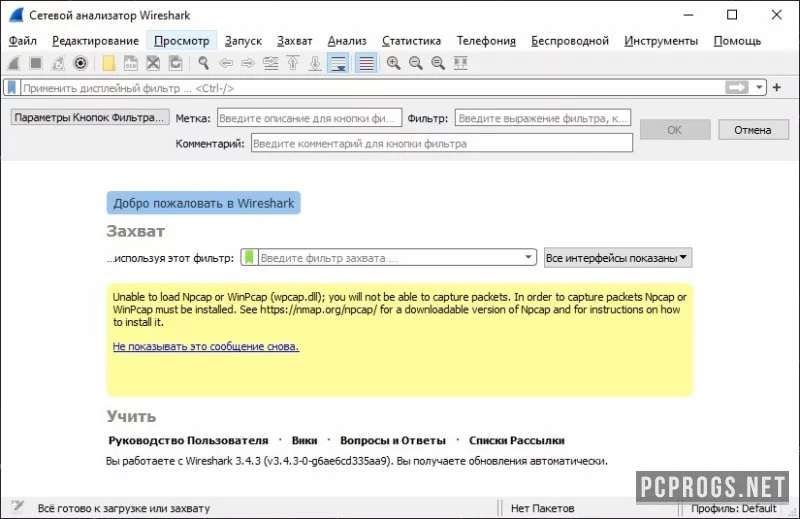Go to specified packet icon
Viewport: 800px width, 519px height.
(270, 63)
